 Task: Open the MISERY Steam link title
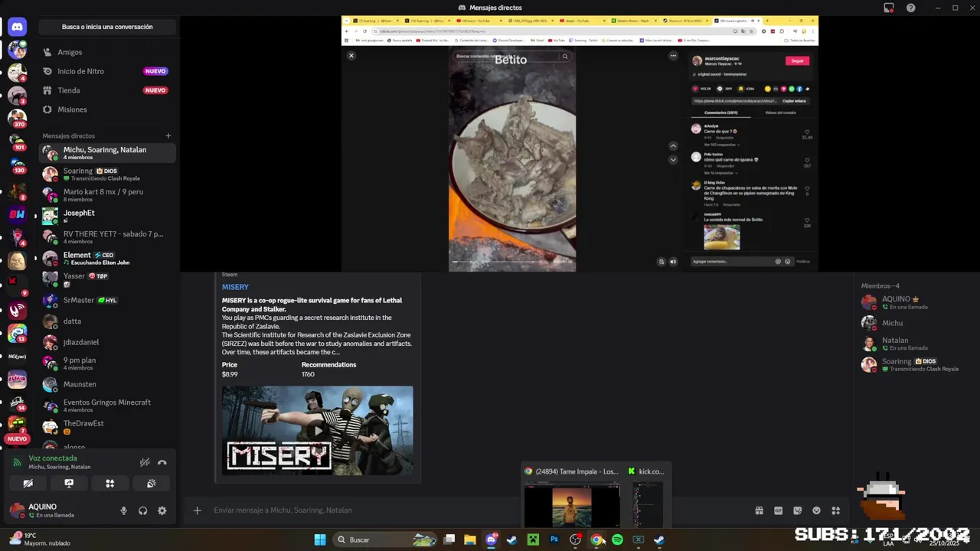[x=235, y=287]
